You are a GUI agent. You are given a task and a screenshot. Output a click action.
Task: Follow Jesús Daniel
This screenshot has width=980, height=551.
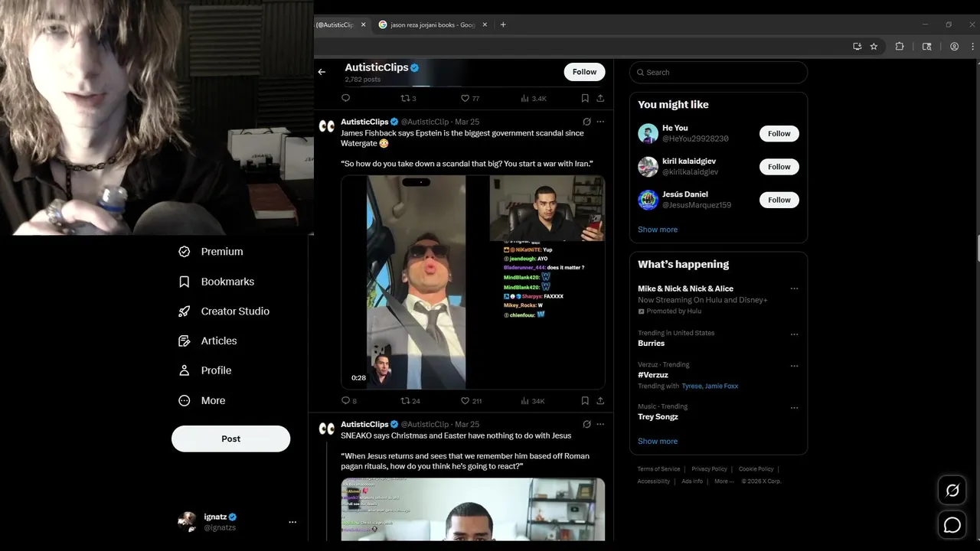779,200
